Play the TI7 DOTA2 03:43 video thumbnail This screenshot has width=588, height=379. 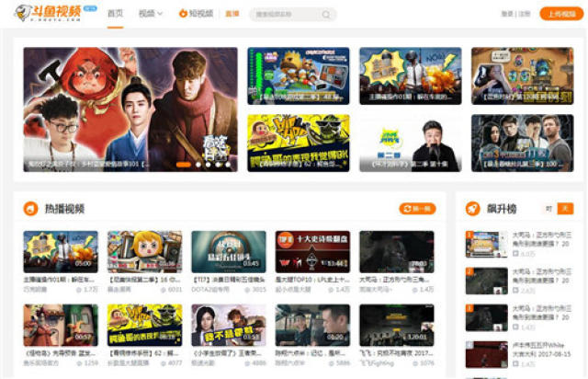229,252
